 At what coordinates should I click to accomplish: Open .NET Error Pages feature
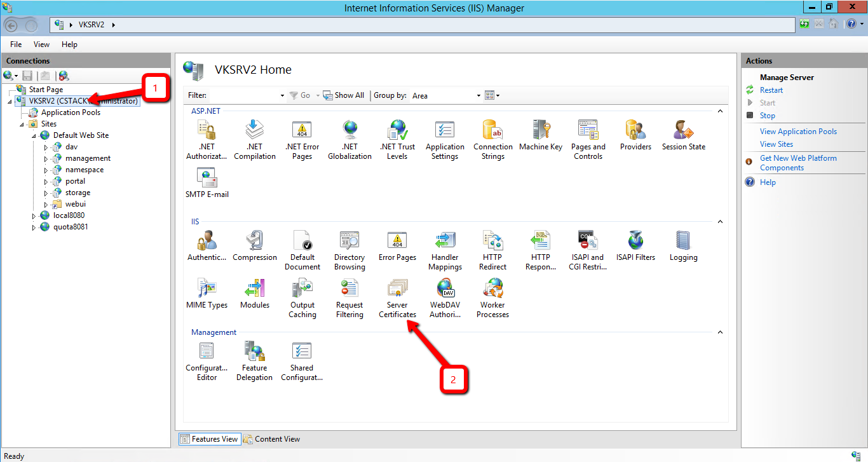pyautogui.click(x=302, y=140)
